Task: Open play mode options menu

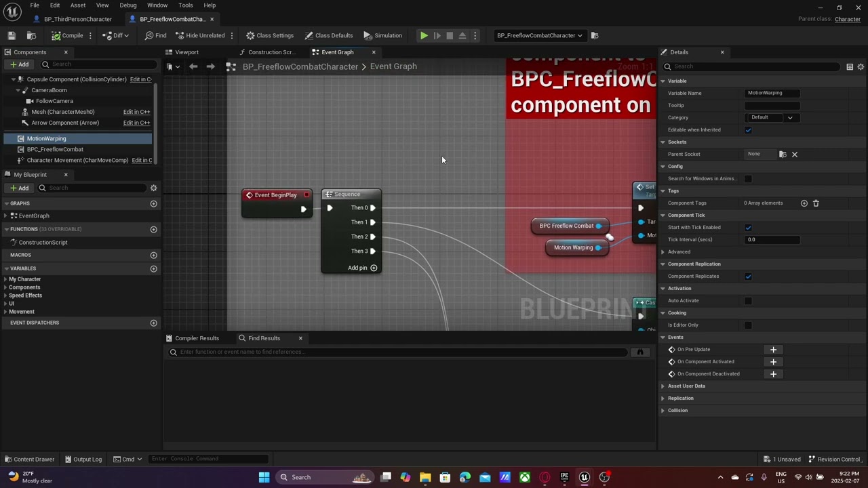Action: [475, 35]
